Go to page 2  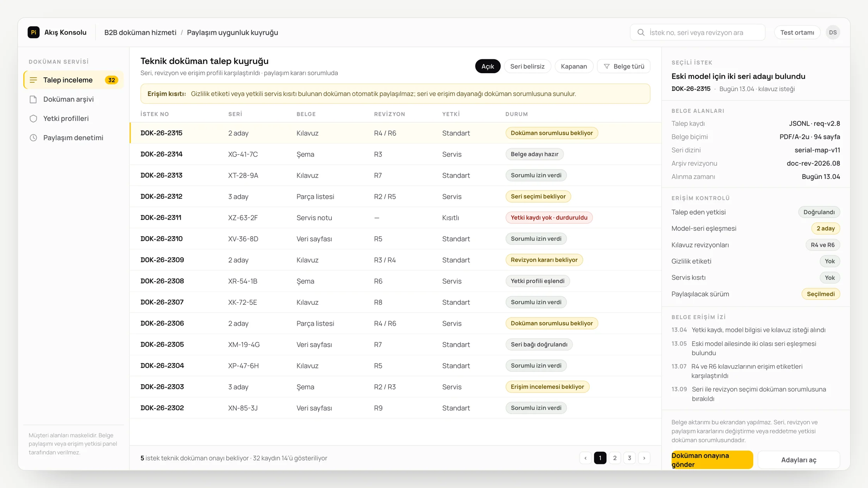[615, 458]
